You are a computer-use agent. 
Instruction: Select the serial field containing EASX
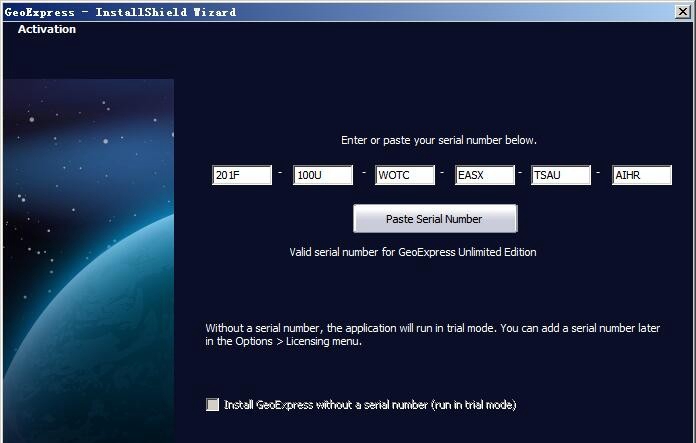tap(485, 175)
